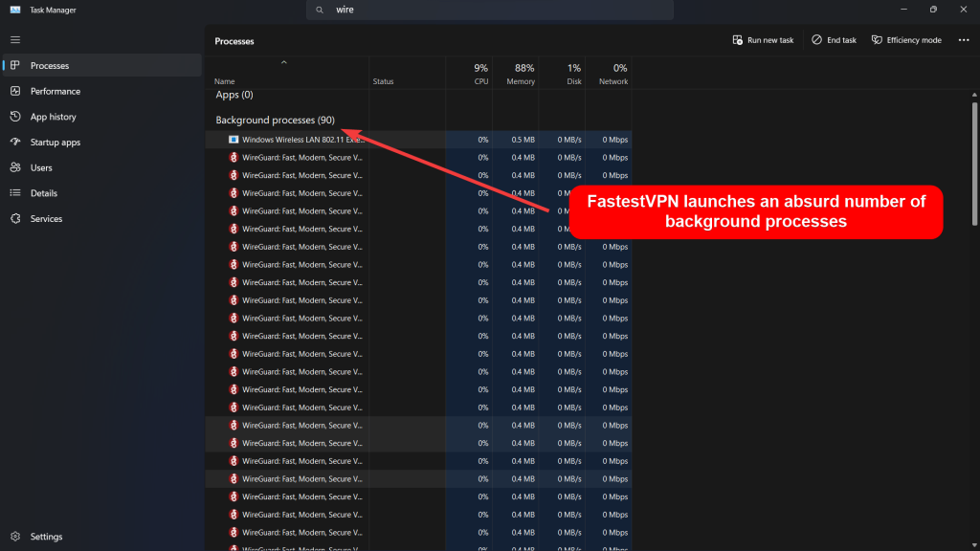Click Run new task button
The image size is (980, 551).
pos(763,40)
